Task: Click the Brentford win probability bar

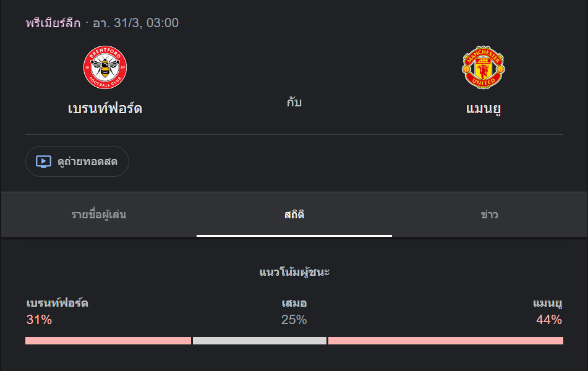Action: [108, 341]
